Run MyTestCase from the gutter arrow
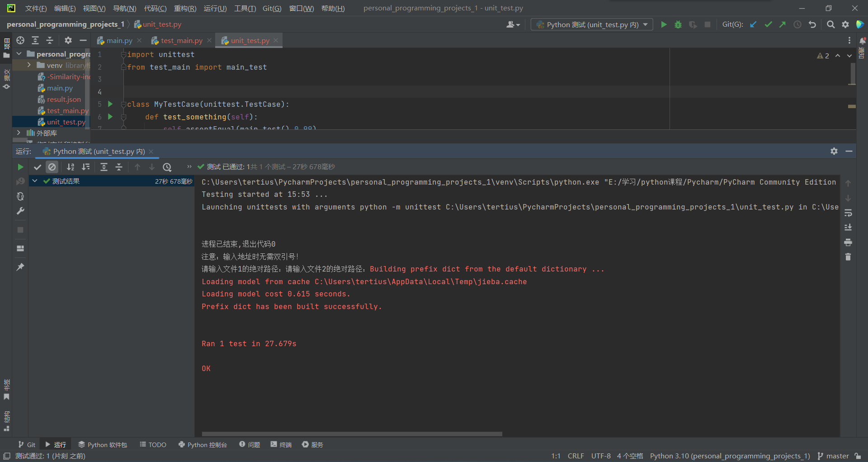 point(110,104)
